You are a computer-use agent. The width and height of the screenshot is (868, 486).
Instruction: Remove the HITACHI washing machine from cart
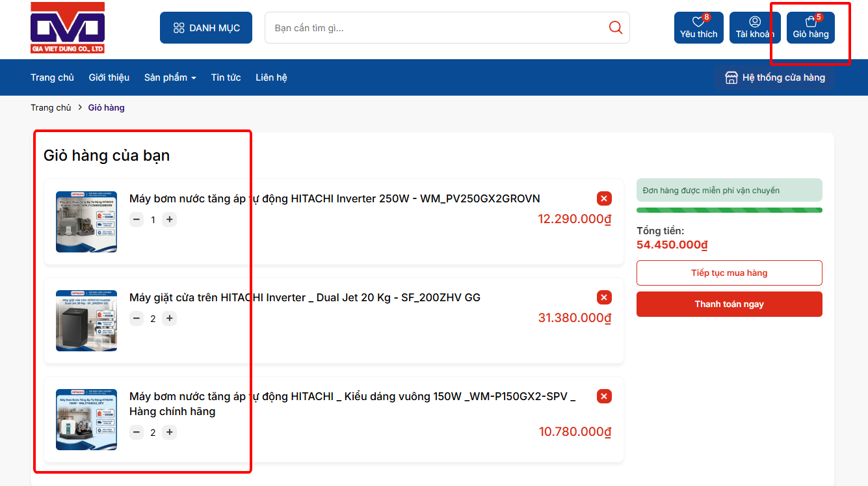604,297
